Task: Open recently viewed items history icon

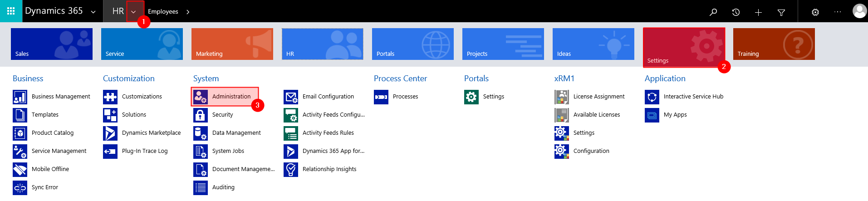Action: point(736,12)
